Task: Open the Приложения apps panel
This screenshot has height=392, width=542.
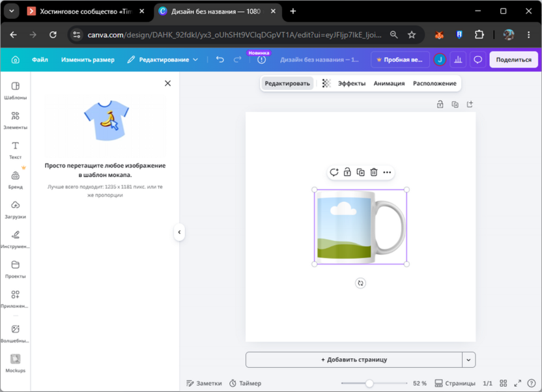Action: (x=15, y=299)
